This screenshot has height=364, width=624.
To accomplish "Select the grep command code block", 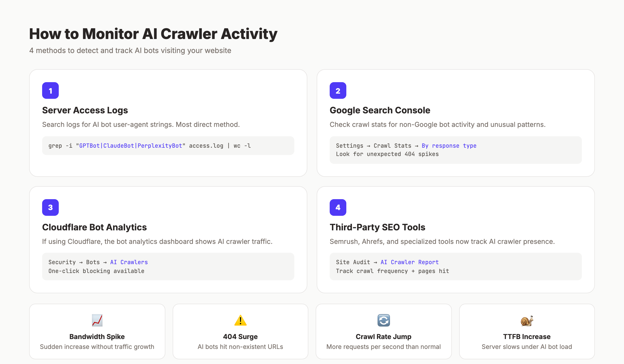I will (168, 146).
